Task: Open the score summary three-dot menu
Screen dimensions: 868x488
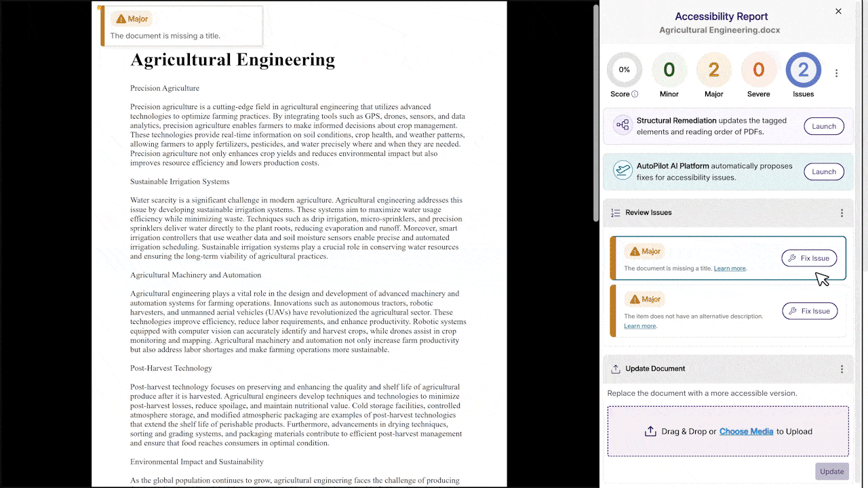Action: click(836, 73)
